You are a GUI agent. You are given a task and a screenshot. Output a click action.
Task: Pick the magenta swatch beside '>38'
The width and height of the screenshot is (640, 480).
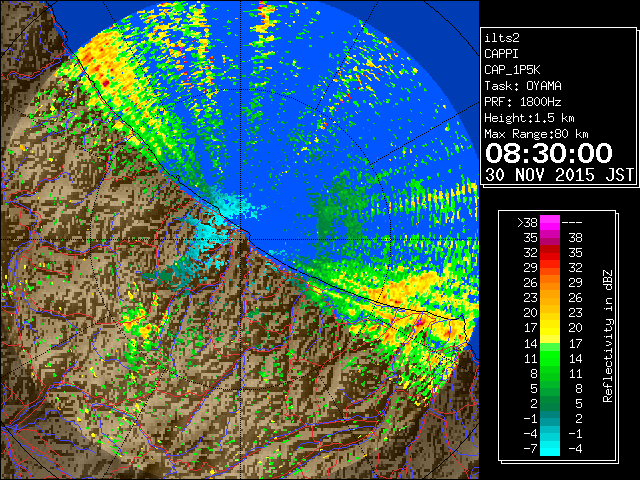[550, 222]
